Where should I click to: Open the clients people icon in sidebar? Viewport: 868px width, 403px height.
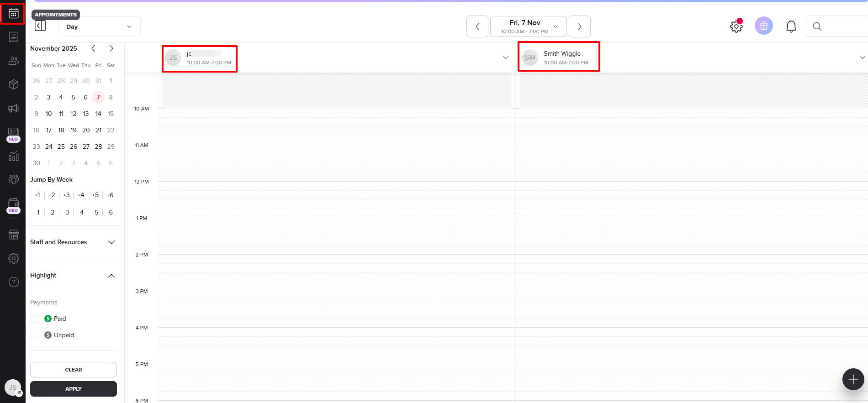point(14,61)
